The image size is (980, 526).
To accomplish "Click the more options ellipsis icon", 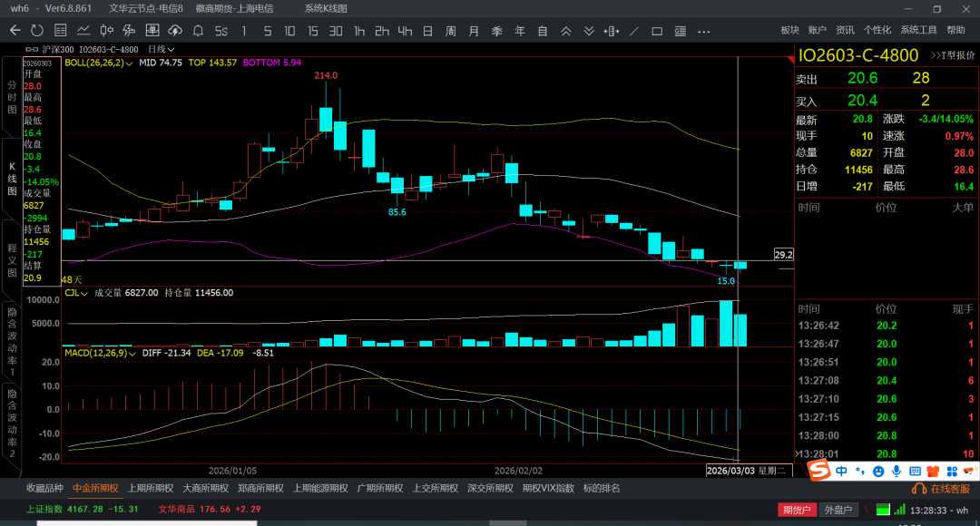I will (x=703, y=31).
